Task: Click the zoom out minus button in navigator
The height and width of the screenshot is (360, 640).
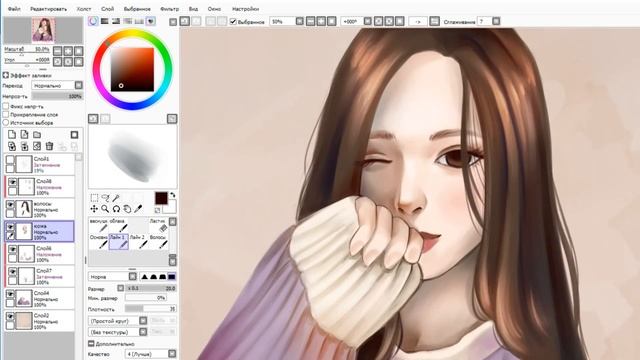Action: 58,51
